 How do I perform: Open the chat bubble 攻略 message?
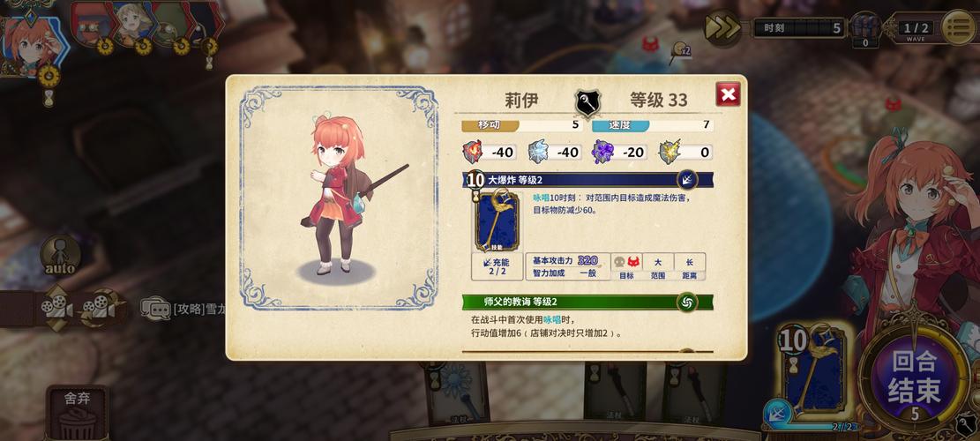click(183, 308)
